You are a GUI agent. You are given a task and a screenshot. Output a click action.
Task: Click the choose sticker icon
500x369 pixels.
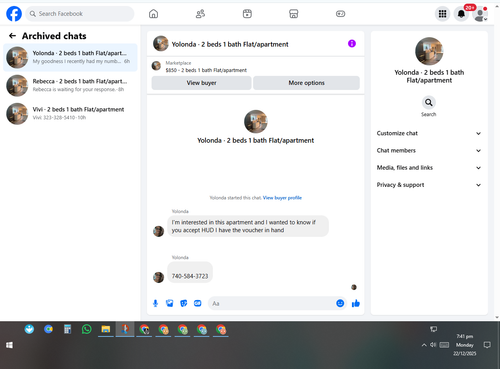click(x=184, y=303)
